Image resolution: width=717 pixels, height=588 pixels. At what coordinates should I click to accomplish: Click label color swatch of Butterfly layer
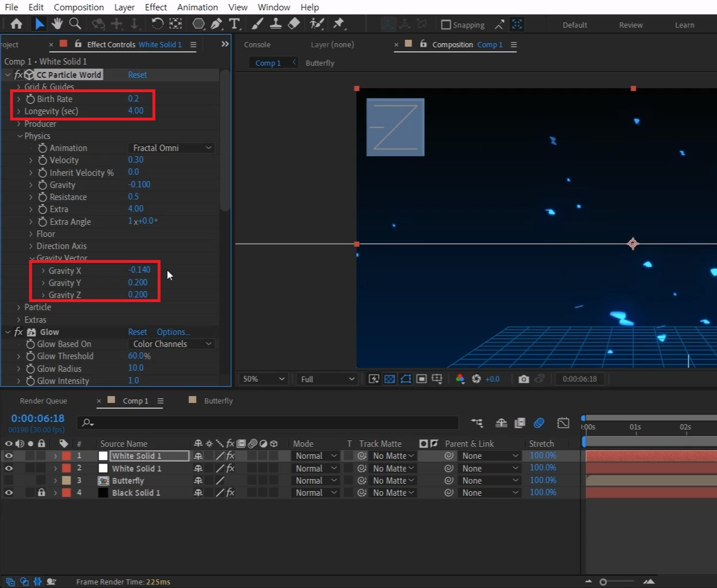click(67, 480)
